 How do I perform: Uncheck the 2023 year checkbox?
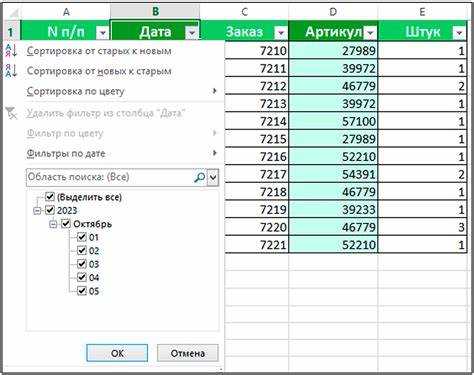point(50,210)
